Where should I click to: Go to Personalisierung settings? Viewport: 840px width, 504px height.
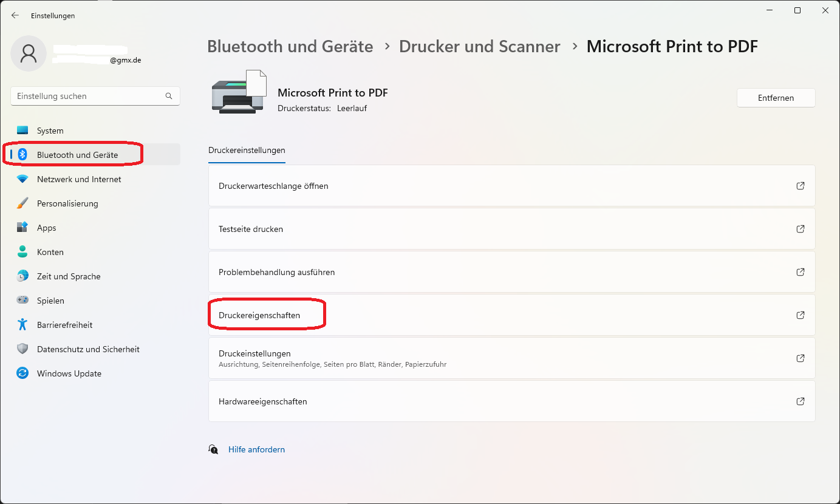pyautogui.click(x=67, y=203)
